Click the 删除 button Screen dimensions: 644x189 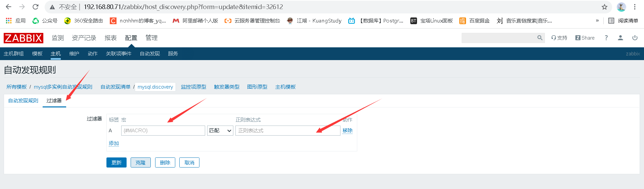point(165,162)
